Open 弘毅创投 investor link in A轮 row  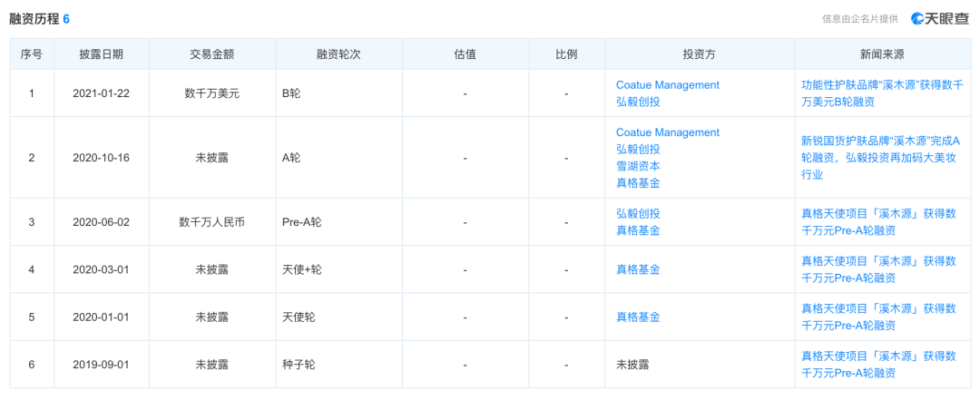tap(638, 150)
